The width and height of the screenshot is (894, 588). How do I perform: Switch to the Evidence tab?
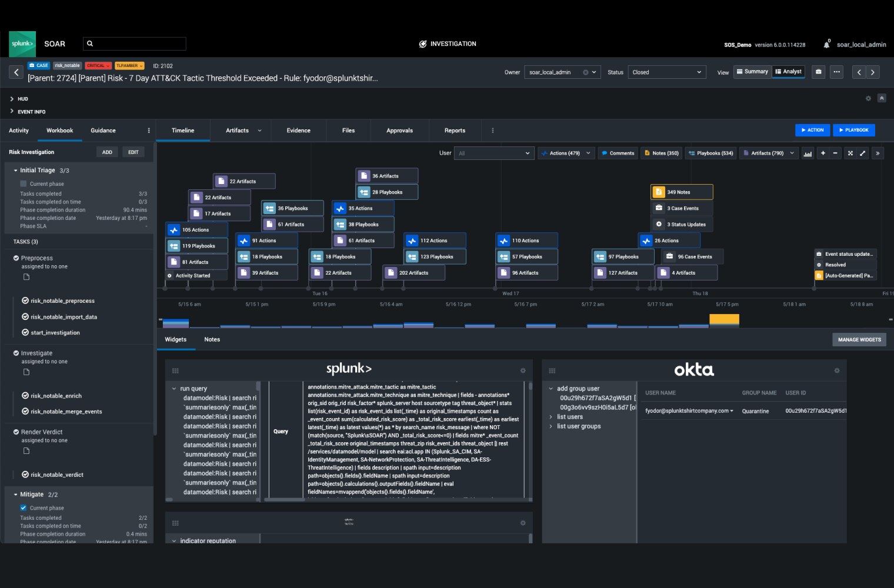tap(298, 131)
